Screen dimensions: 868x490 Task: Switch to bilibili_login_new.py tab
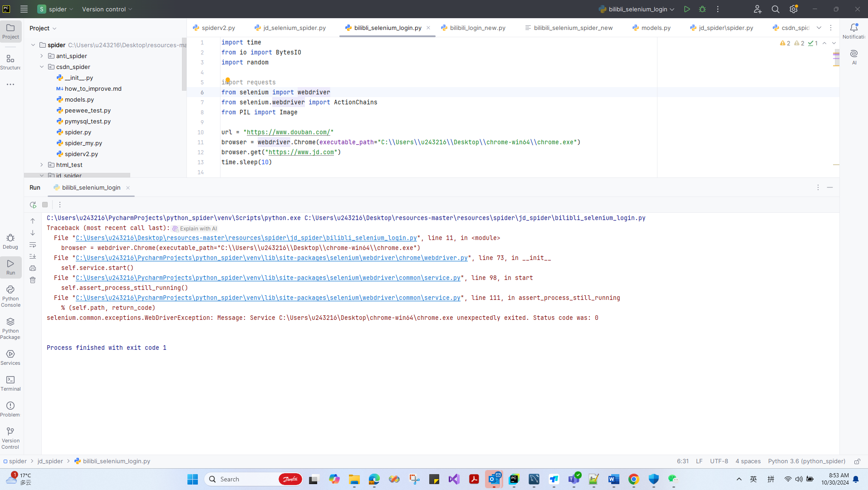pyautogui.click(x=473, y=28)
